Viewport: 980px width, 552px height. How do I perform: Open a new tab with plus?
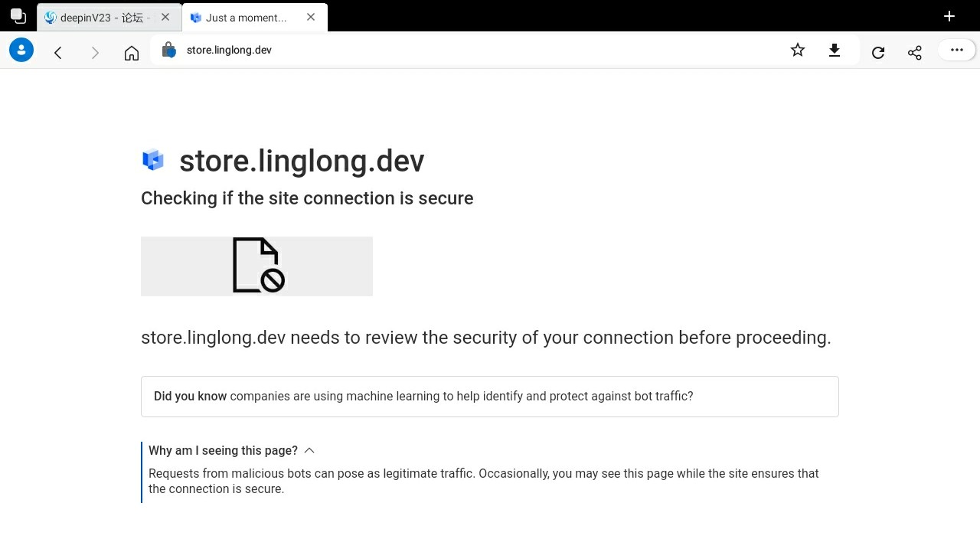click(949, 16)
